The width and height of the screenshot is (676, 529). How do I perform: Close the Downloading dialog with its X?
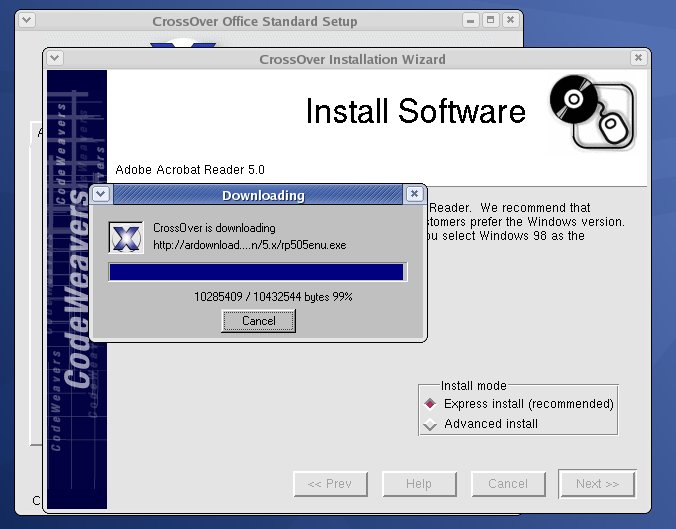click(x=414, y=194)
